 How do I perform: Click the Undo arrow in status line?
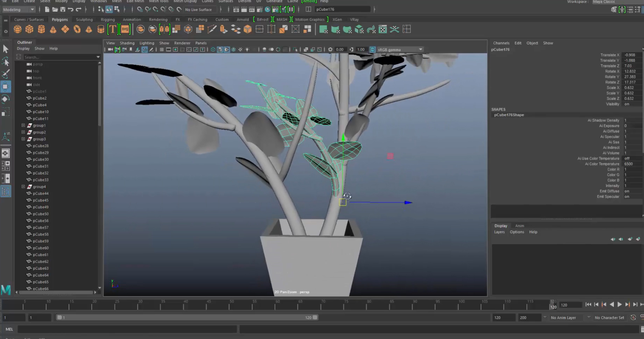pos(71,9)
